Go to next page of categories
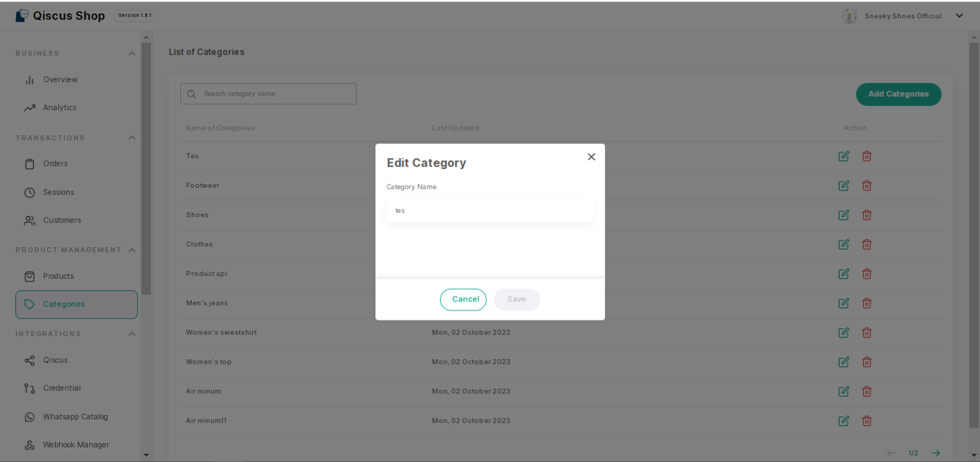The height and width of the screenshot is (462, 980). click(x=935, y=453)
